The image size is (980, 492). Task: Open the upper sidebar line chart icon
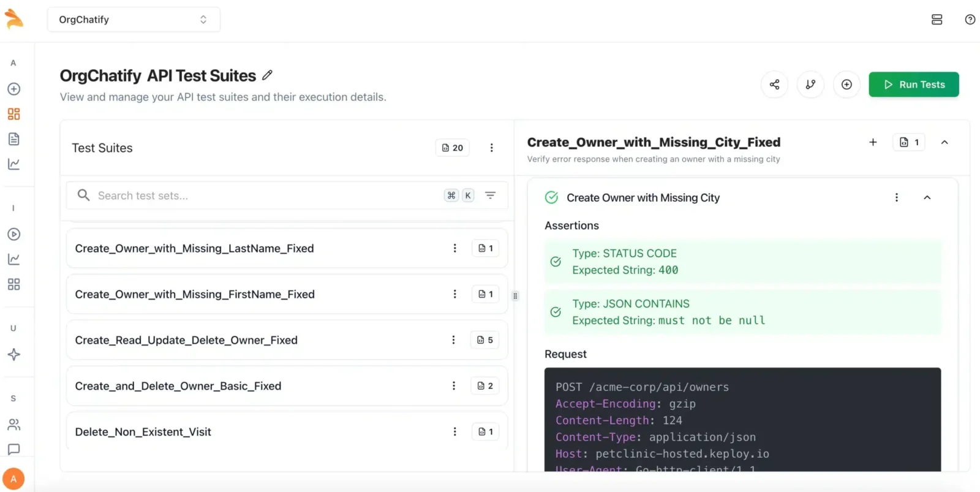[x=13, y=164]
